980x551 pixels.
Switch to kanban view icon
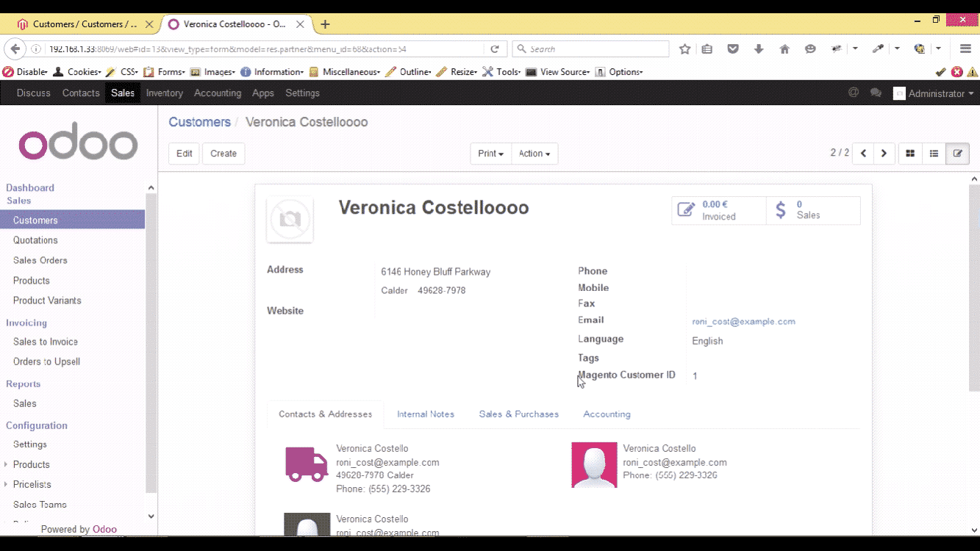pyautogui.click(x=910, y=154)
